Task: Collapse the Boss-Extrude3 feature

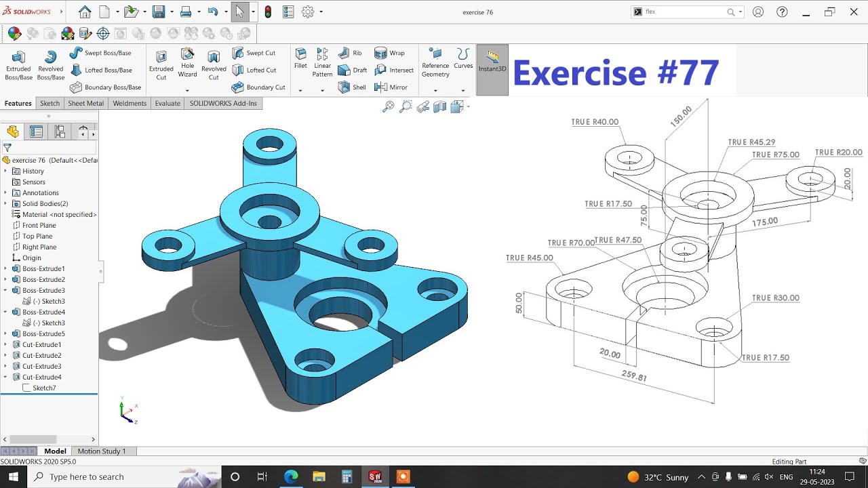Action: pyautogui.click(x=5, y=290)
